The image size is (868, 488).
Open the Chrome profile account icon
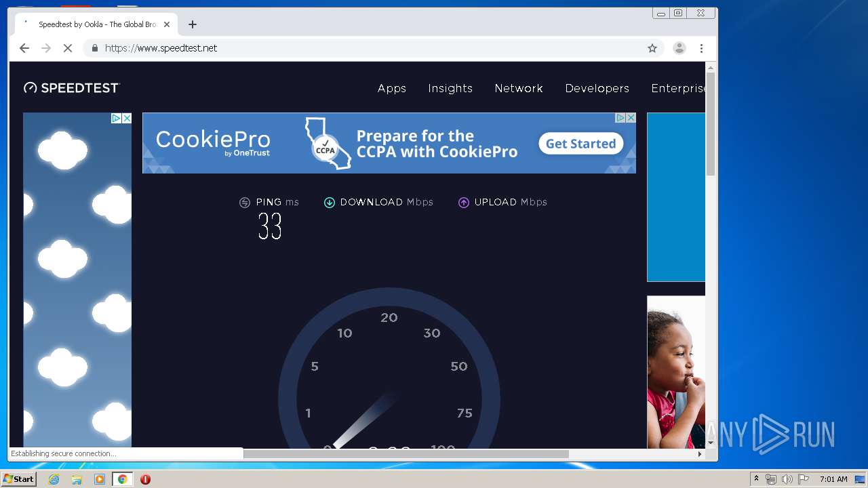[x=679, y=48]
